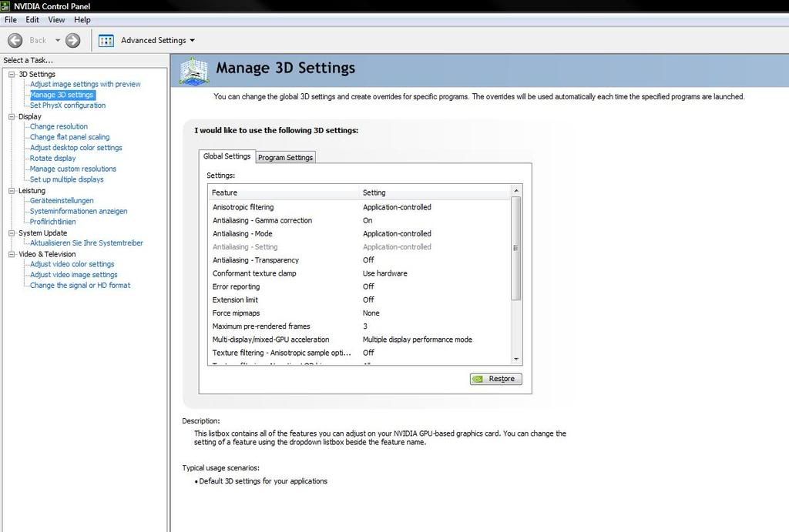789x532 pixels.
Task: Select Force mipmaps row
Action: click(x=359, y=313)
